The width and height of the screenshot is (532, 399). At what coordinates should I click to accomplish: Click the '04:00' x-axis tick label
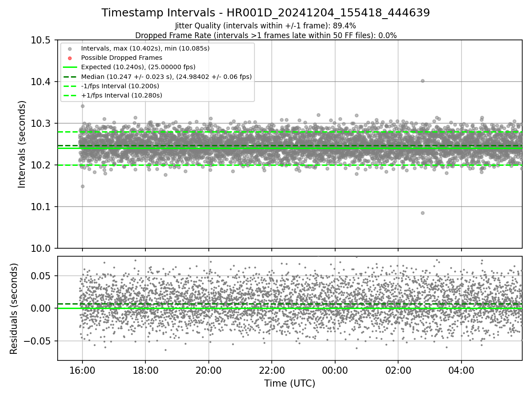tap(462, 371)
